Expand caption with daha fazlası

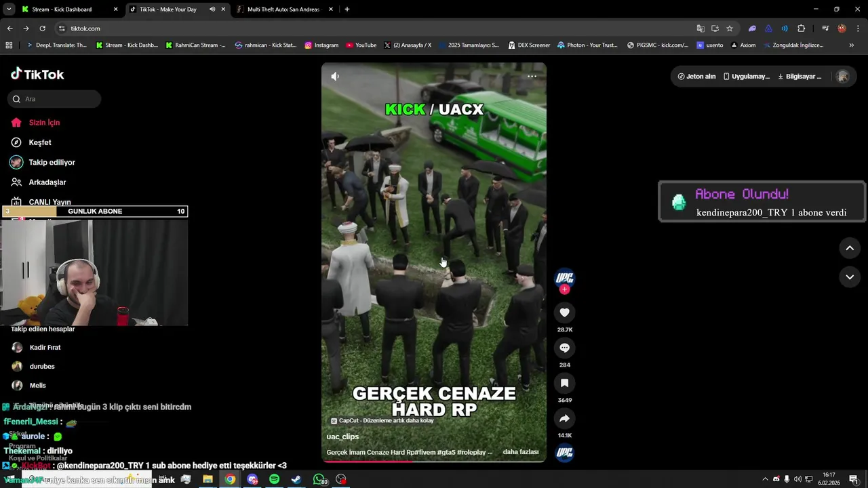point(521,452)
